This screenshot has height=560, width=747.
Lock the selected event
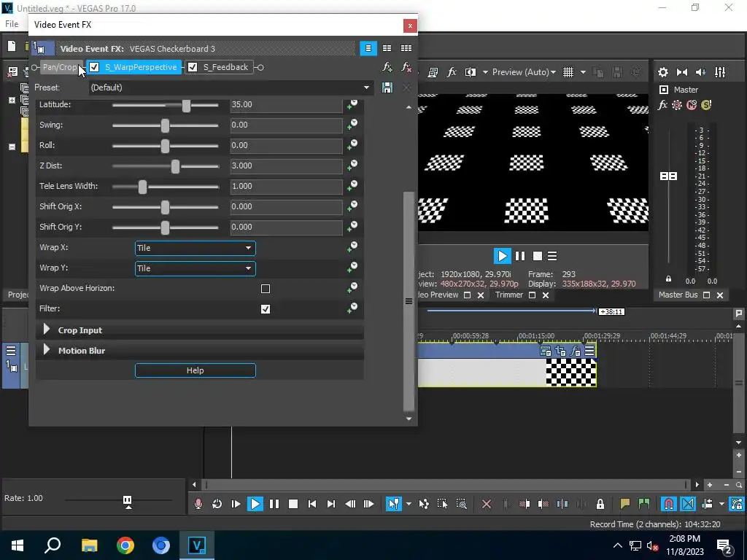600,504
